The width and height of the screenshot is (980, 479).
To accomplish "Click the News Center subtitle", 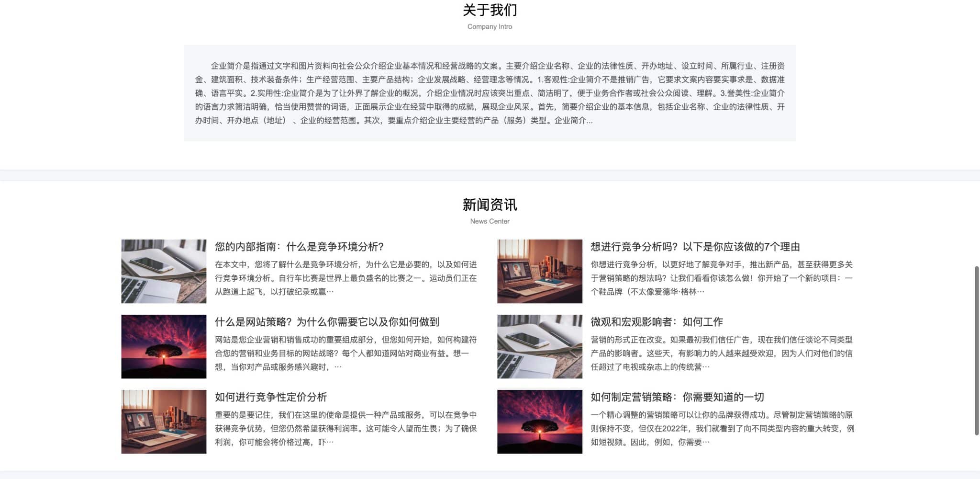I will (490, 221).
